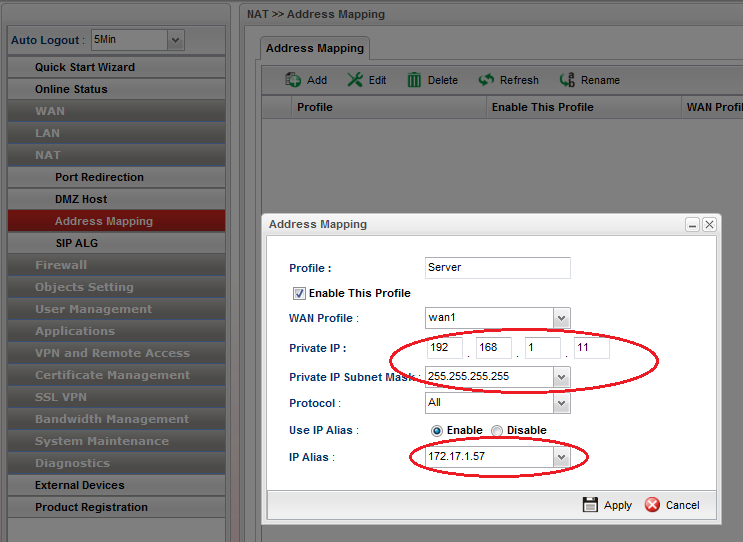Expand Objects Setting menu section
This screenshot has height=542, width=743.
(117, 287)
